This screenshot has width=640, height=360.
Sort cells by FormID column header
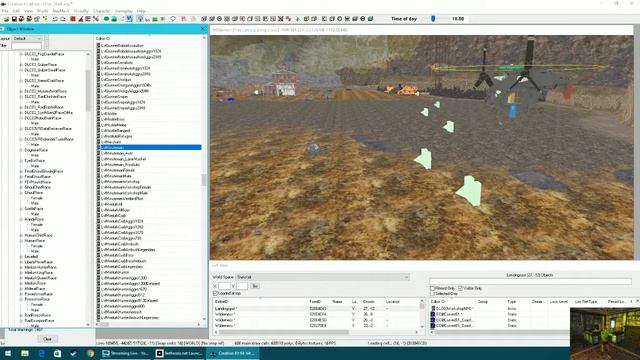pos(315,302)
